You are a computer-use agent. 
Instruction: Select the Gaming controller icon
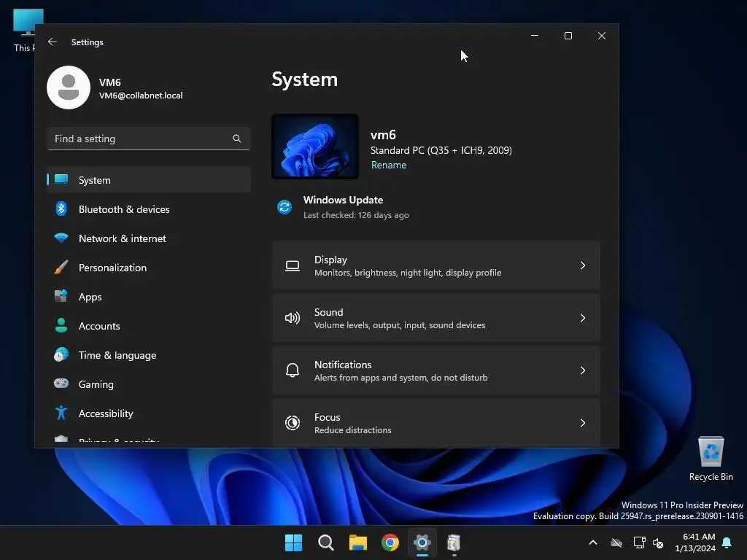(x=61, y=384)
